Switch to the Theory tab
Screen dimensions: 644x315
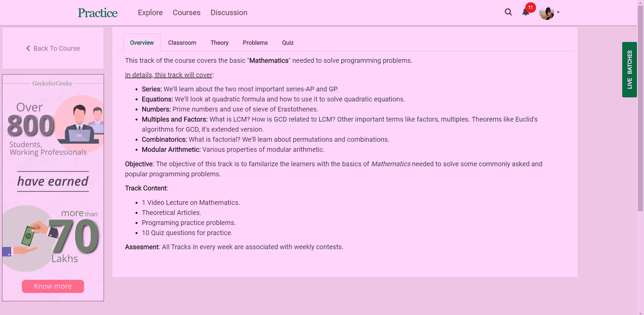pos(220,43)
